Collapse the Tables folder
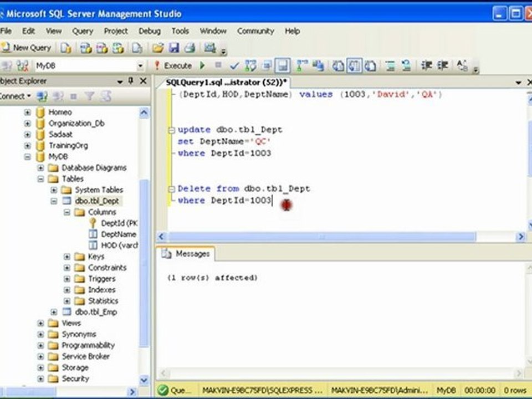Viewport: 532px width, 399px height. pyautogui.click(x=40, y=179)
